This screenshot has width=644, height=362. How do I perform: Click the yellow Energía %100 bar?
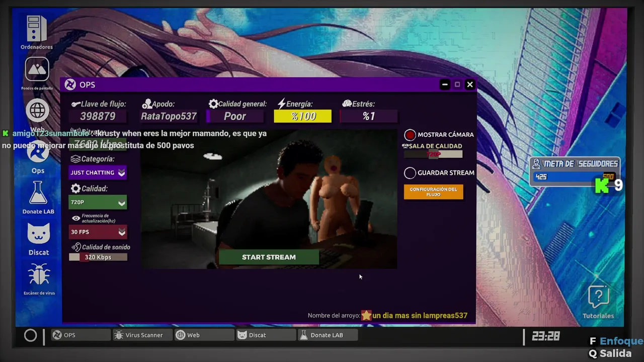[303, 116]
